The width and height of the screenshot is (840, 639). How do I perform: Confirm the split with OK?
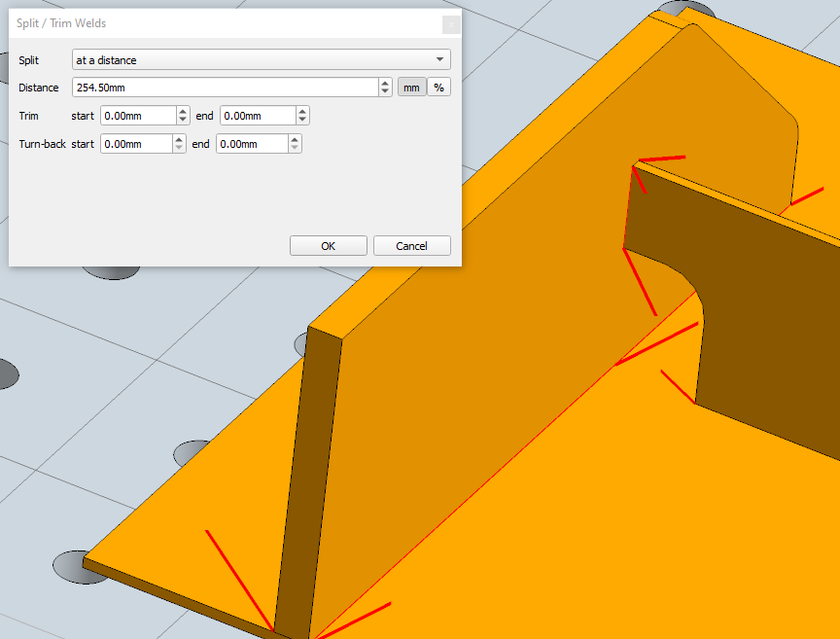pos(329,245)
